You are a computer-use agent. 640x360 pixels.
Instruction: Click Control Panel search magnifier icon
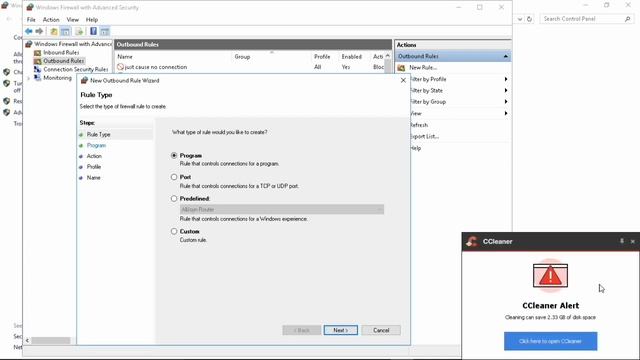pyautogui.click(x=628, y=19)
